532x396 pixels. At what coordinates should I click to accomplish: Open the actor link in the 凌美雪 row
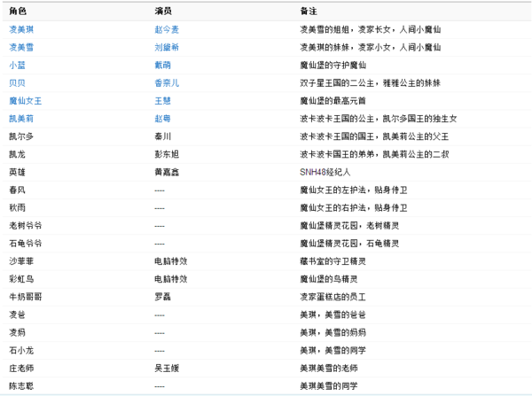point(167,47)
